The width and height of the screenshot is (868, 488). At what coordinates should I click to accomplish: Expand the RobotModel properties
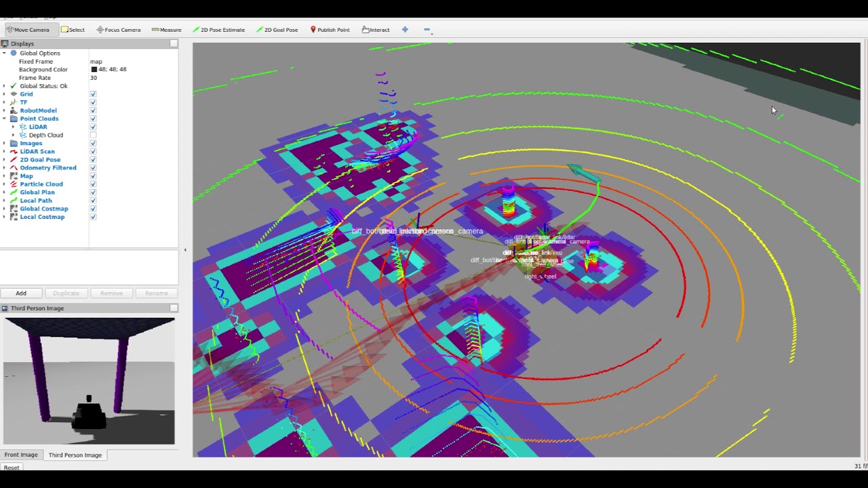4,110
